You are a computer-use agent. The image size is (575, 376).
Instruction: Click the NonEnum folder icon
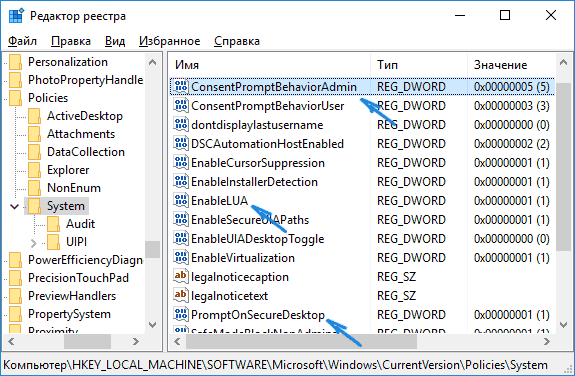coord(34,188)
